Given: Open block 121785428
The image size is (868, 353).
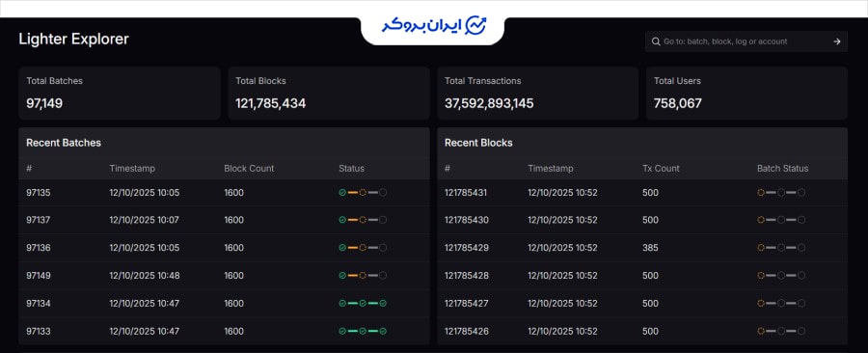Looking at the screenshot, I should coord(467,276).
